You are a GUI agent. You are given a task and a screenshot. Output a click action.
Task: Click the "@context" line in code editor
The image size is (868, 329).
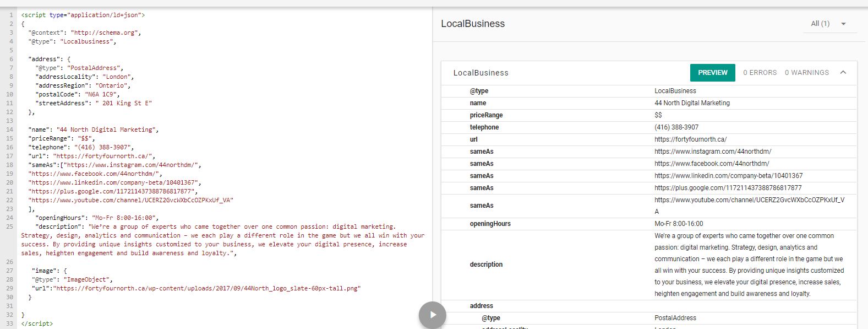tap(85, 33)
